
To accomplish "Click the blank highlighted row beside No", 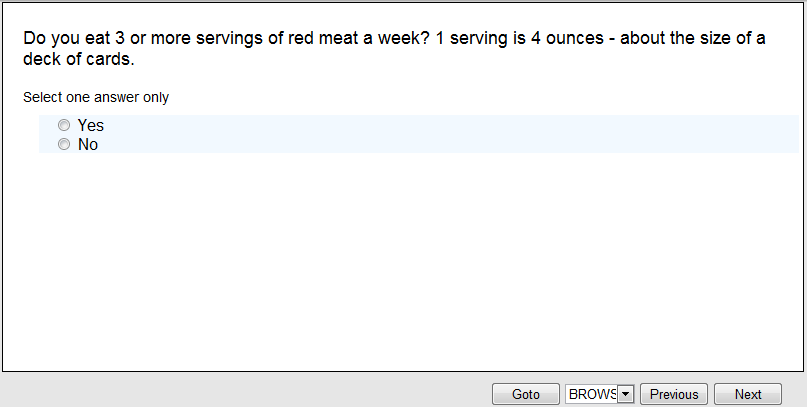I will coord(450,145).
